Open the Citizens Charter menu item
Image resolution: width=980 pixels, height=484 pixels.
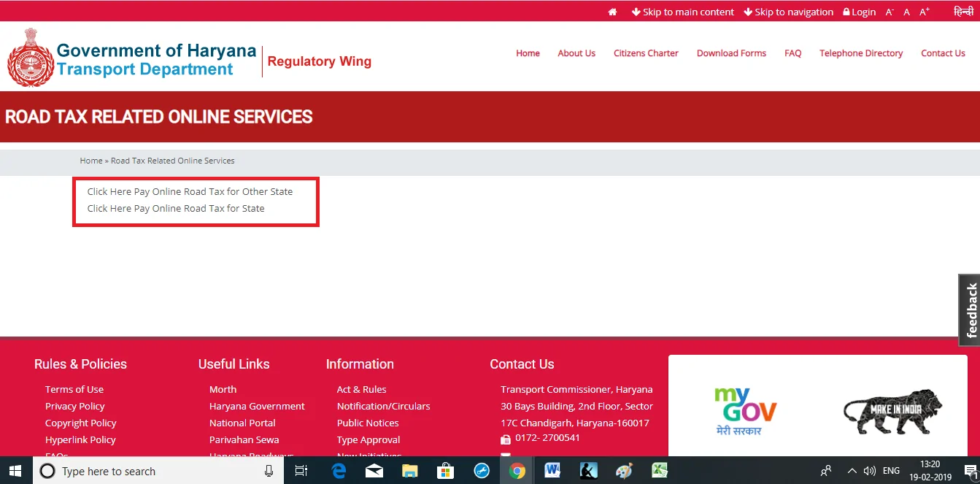point(646,53)
